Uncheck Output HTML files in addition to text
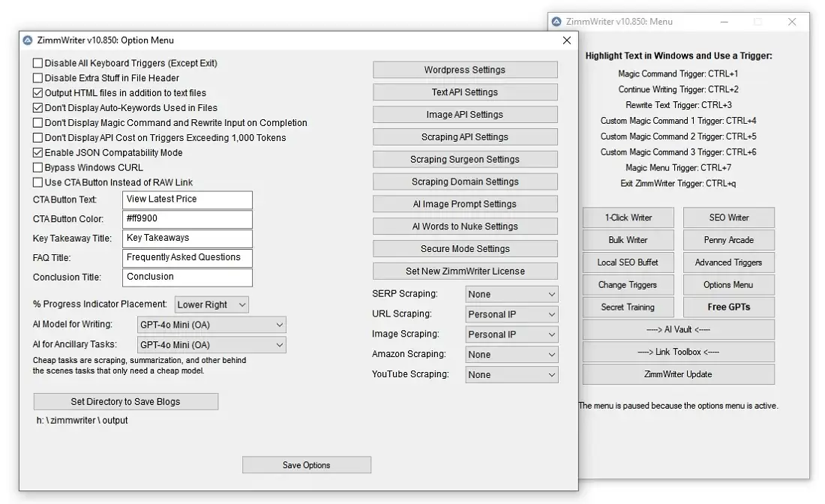The image size is (825, 504). [38, 93]
